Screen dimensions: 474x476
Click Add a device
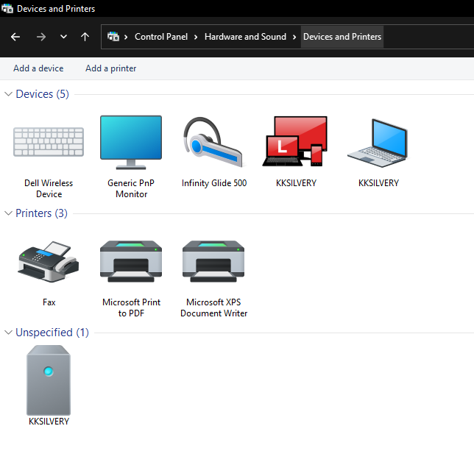click(38, 68)
